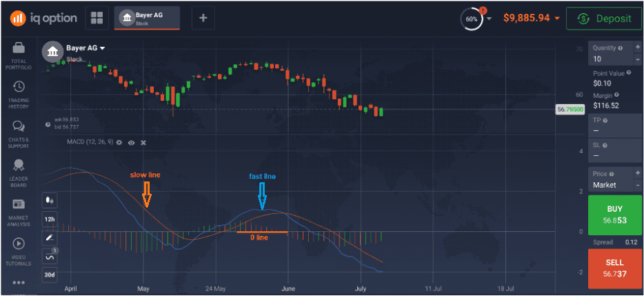Switch to the Bayer AG Stock tab
Image resolution: width=644 pixels, height=296 pixels.
147,18
